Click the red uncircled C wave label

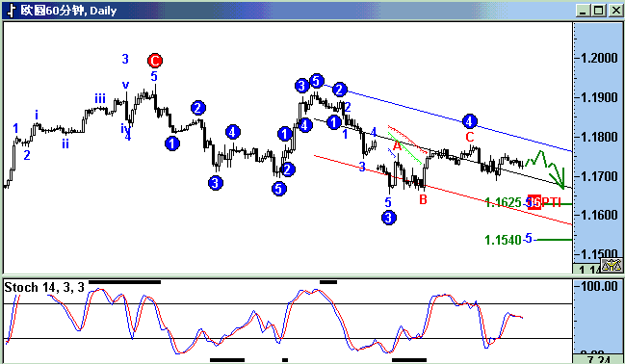[470, 137]
